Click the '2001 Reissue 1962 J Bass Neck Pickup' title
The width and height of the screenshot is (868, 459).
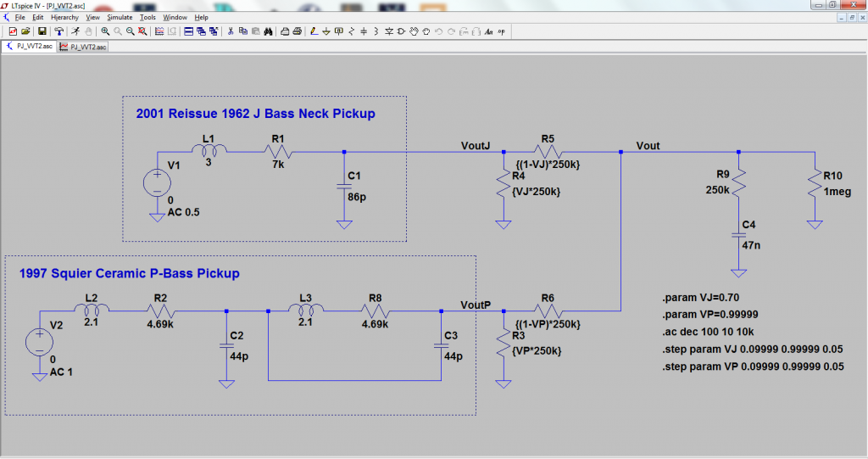(x=256, y=114)
